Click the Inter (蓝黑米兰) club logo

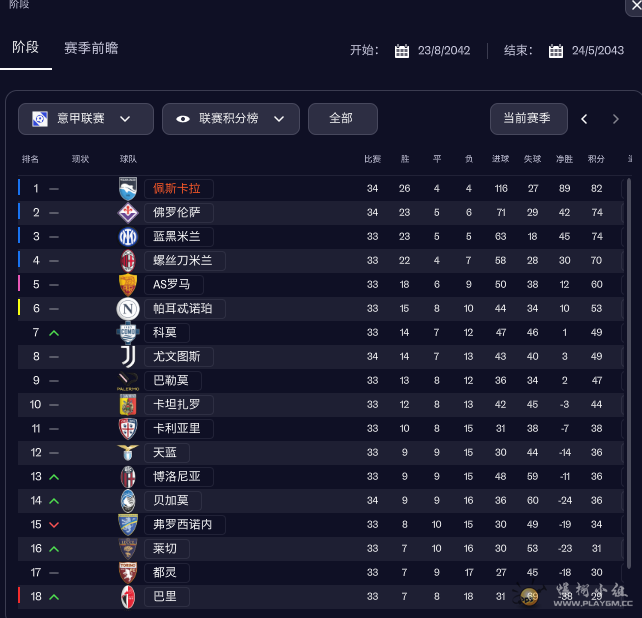pyautogui.click(x=128, y=236)
